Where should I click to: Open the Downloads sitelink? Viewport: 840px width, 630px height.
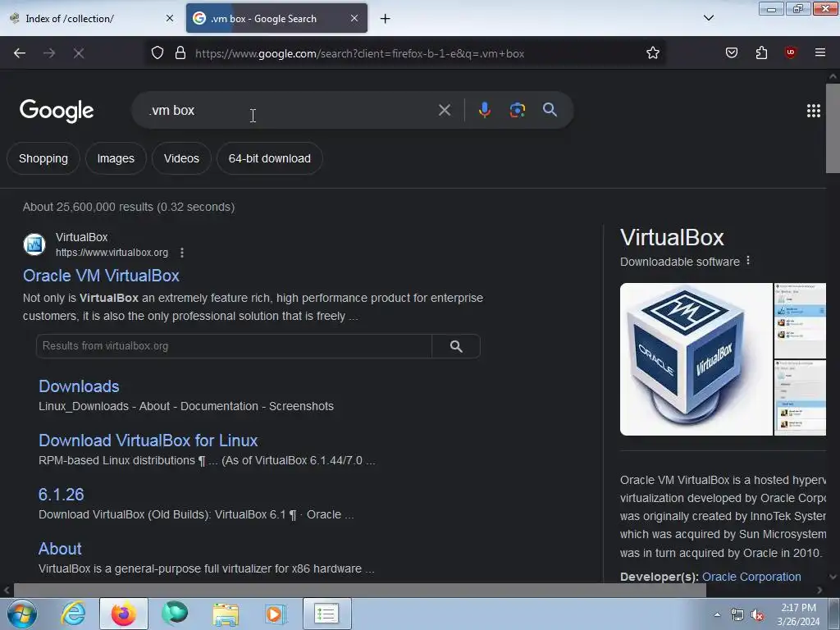click(x=79, y=386)
